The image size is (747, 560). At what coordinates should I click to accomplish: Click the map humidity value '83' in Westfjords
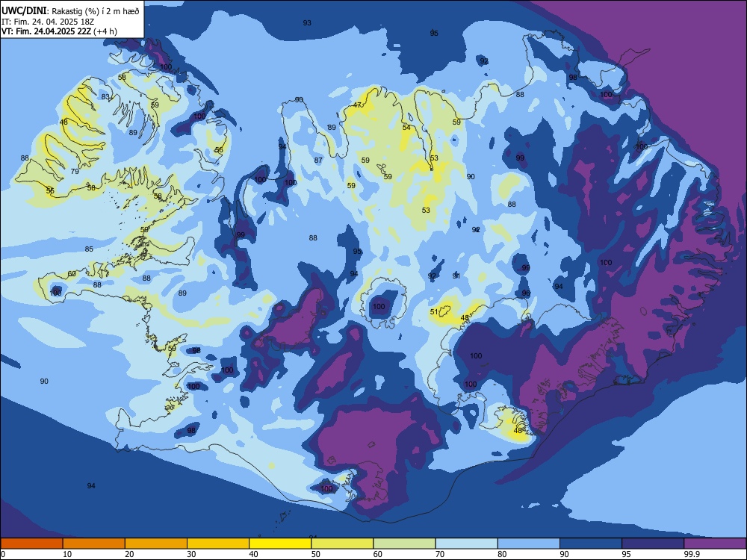[105, 96]
